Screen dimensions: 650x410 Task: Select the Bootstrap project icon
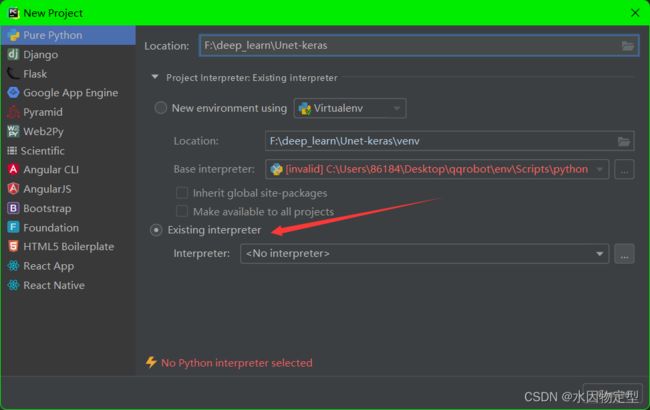(13, 208)
